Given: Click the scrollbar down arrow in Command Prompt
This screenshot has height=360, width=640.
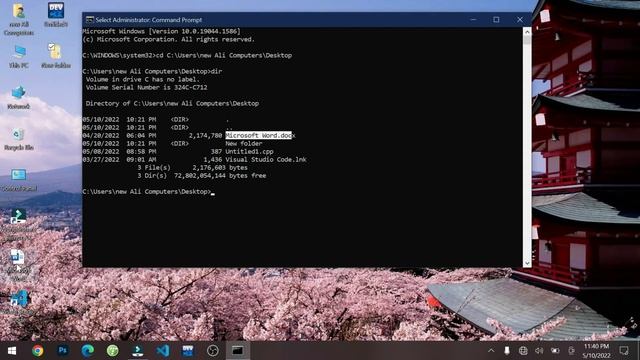Looking at the screenshot, I should (x=527, y=263).
